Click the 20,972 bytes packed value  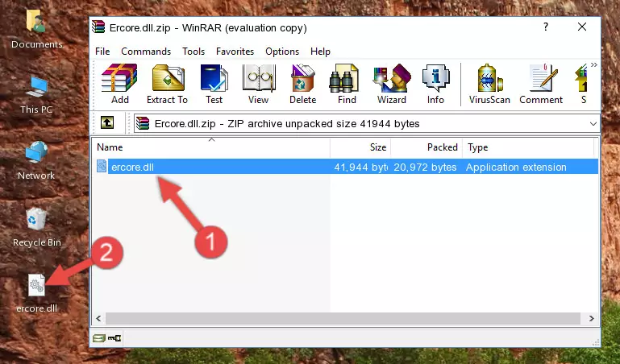coord(425,167)
